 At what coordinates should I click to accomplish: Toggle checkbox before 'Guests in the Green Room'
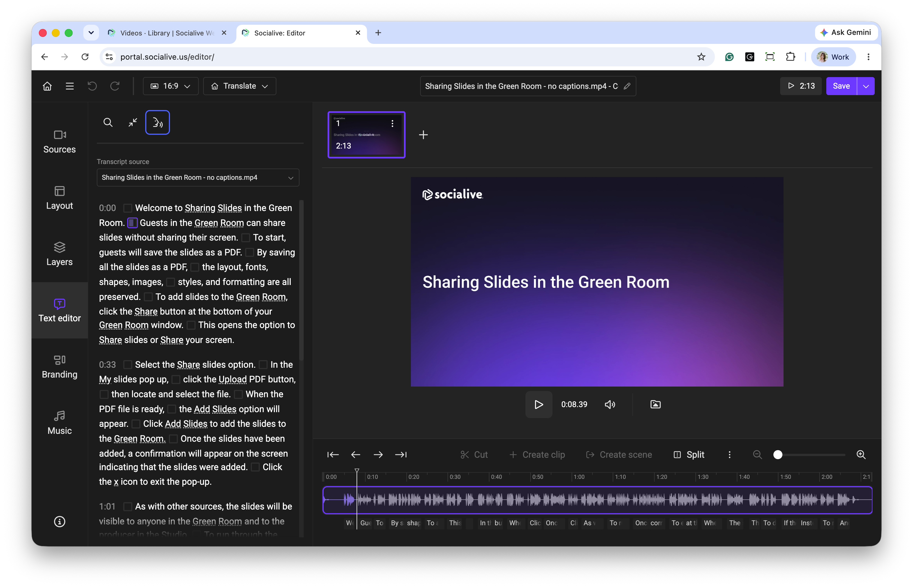(132, 223)
